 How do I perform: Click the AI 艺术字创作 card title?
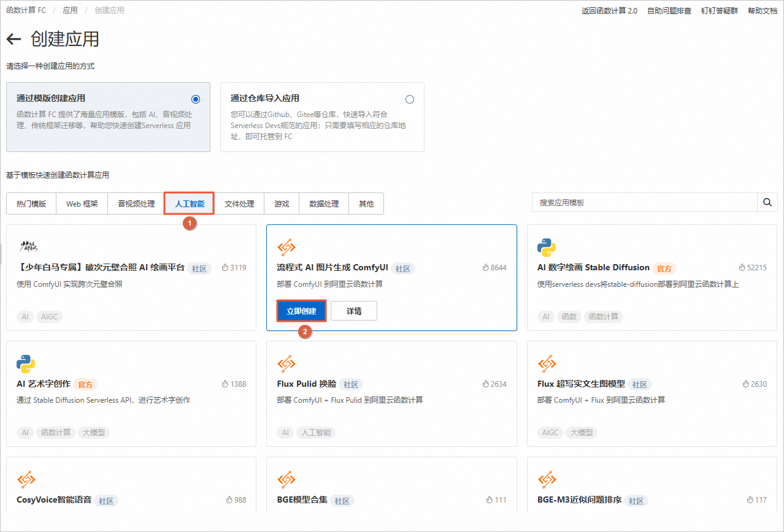[x=44, y=384]
